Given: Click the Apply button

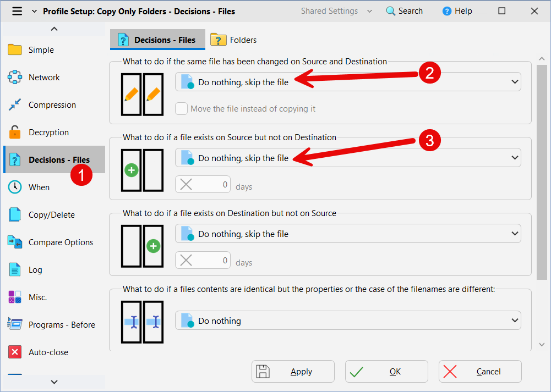Looking at the screenshot, I should pos(293,371).
